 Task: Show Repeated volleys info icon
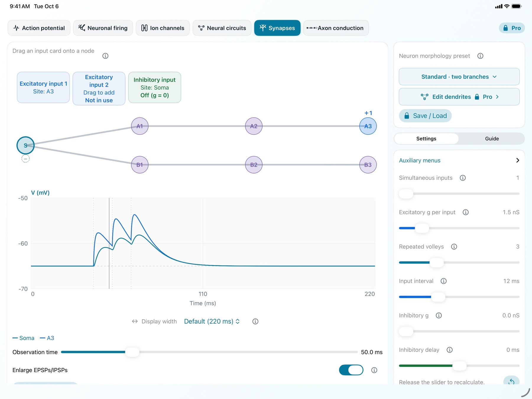[454, 246]
